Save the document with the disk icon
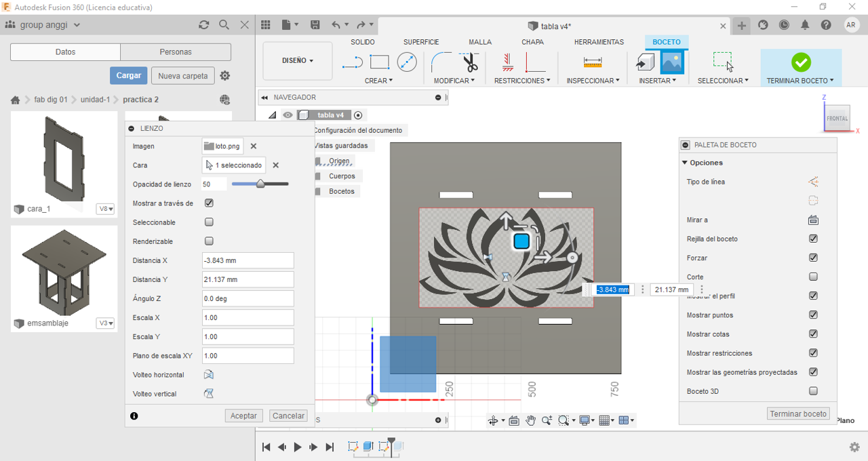 (315, 24)
